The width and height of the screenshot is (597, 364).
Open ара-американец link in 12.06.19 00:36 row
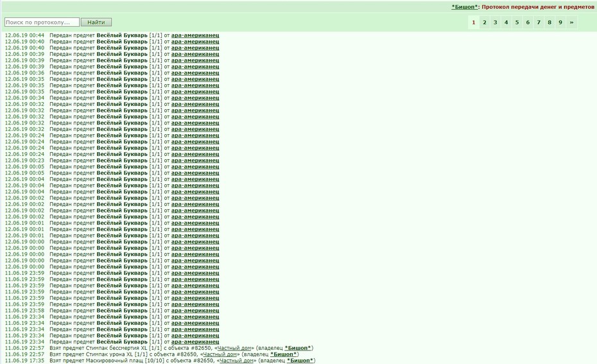point(195,73)
